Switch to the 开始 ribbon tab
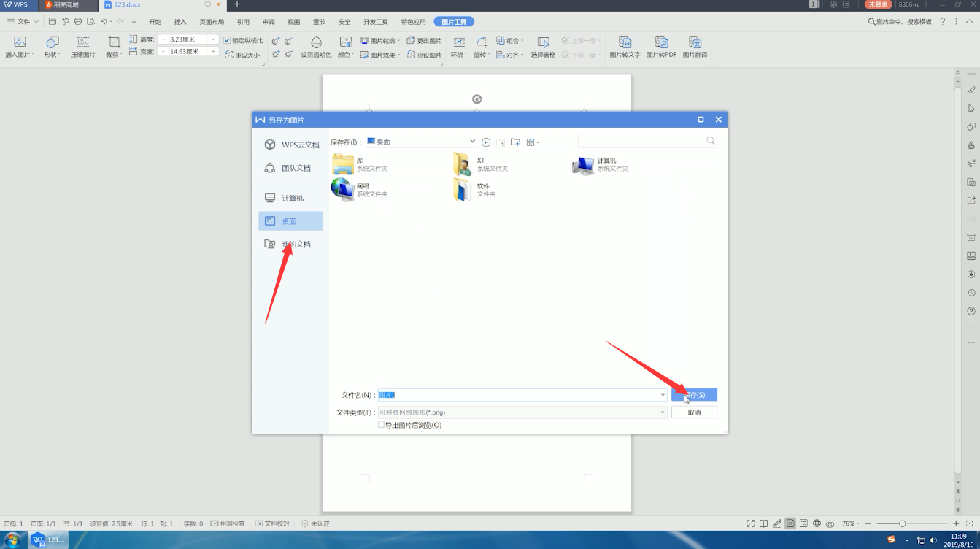 pyautogui.click(x=155, y=22)
